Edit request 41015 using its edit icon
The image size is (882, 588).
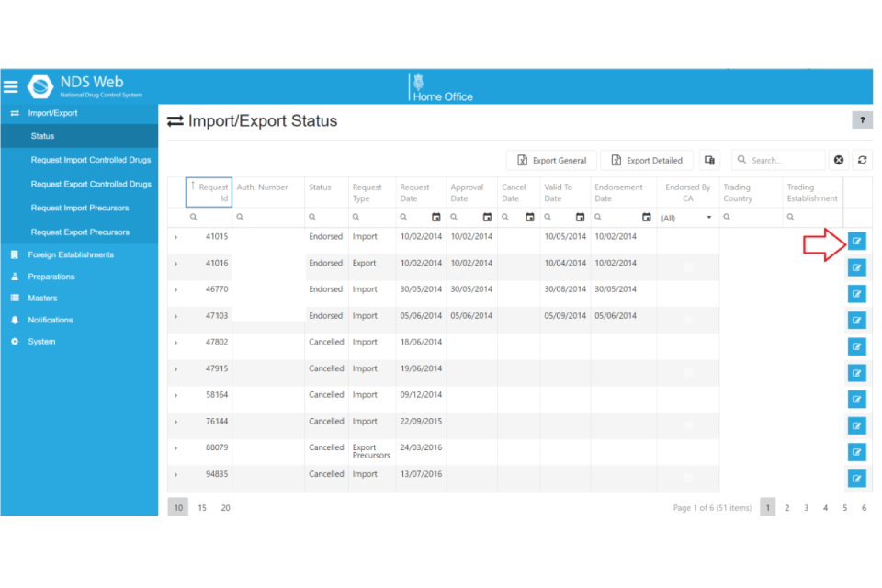856,241
